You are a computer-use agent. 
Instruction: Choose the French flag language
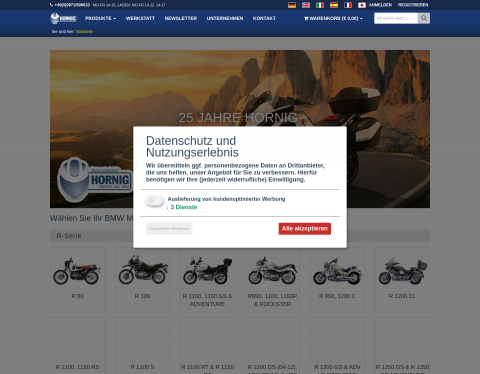(x=348, y=5)
